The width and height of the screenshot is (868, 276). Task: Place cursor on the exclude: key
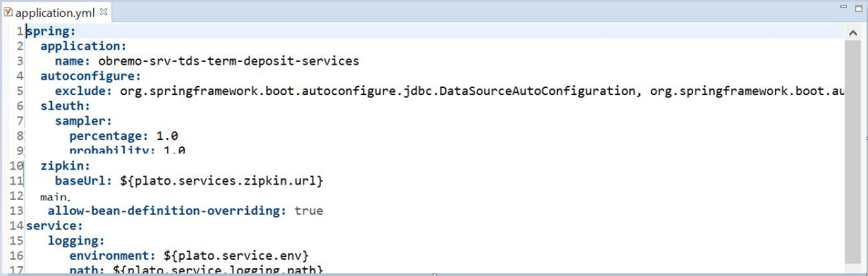(x=79, y=91)
